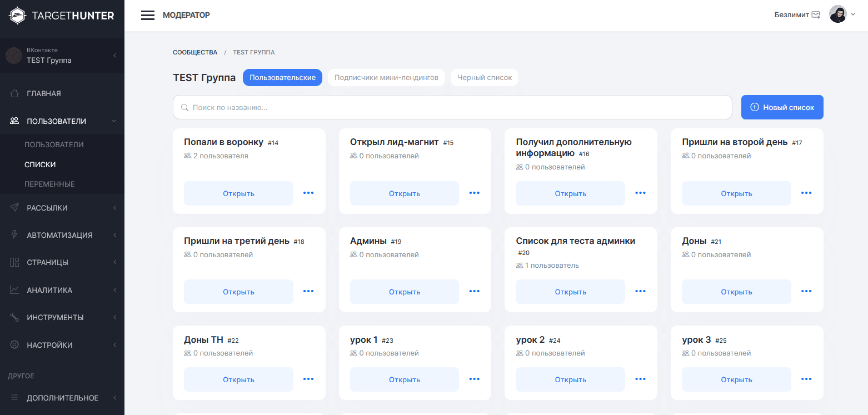Viewport: 868px width, 415px height.
Task: Click the Новый список button
Action: point(782,107)
